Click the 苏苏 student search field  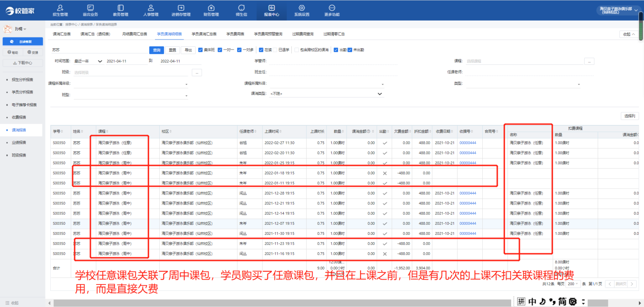tap(99, 50)
